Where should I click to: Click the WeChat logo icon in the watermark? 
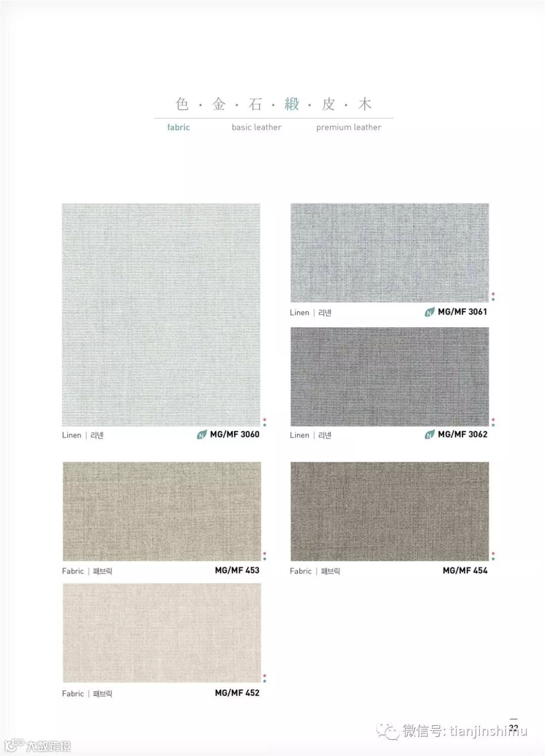tap(388, 731)
